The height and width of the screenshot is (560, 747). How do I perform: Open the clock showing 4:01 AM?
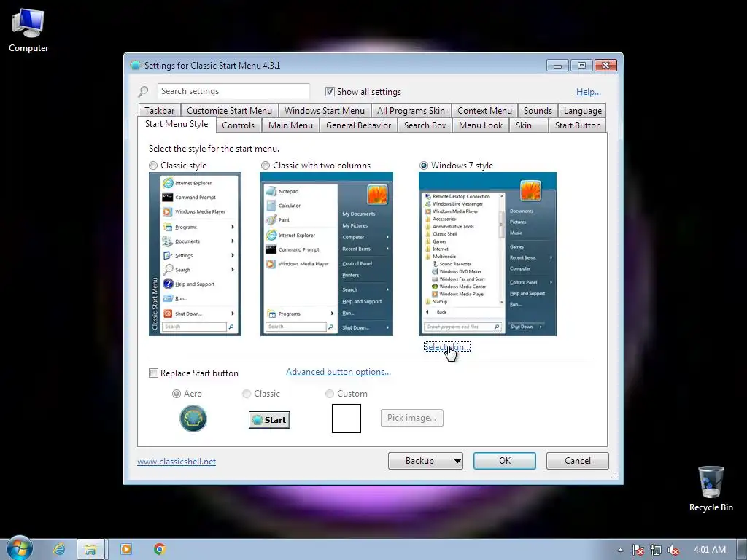pyautogui.click(x=710, y=550)
